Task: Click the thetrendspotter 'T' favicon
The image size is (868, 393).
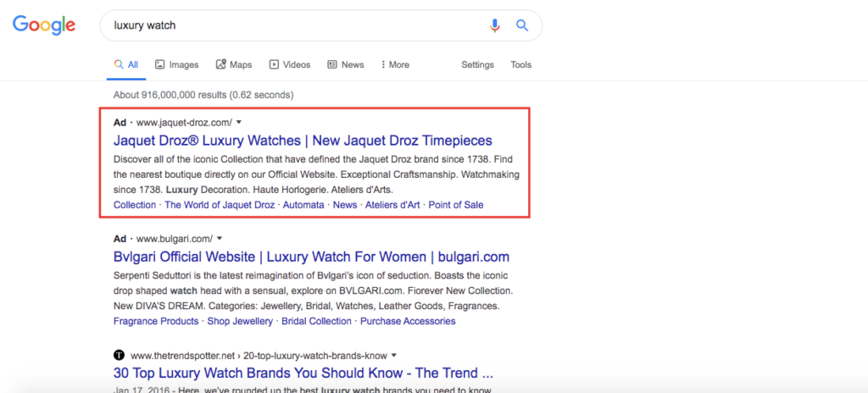Action: click(x=119, y=355)
